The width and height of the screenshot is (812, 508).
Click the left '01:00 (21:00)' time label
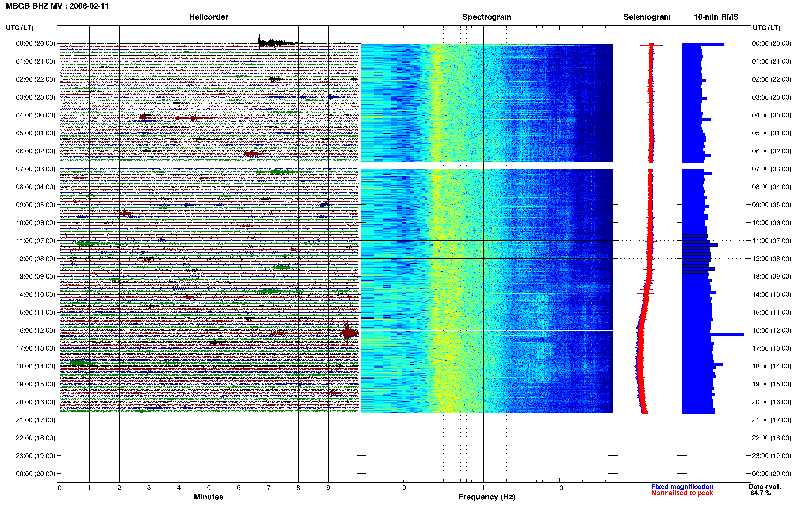(x=36, y=61)
